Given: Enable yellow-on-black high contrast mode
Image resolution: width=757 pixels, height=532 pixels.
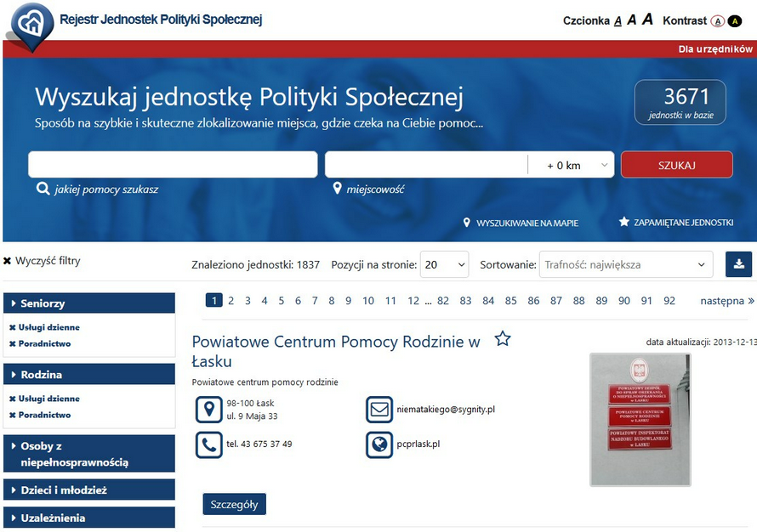Looking at the screenshot, I should (x=735, y=21).
